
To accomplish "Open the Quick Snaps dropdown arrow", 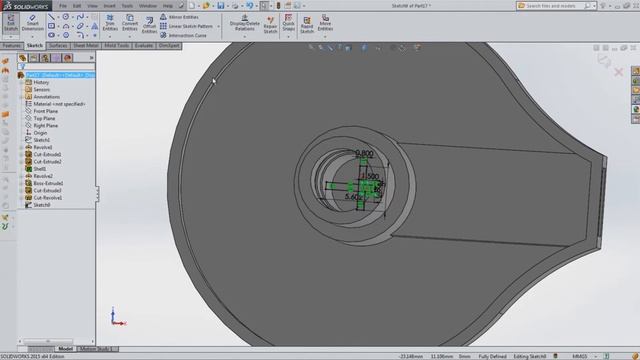I will (x=288, y=37).
